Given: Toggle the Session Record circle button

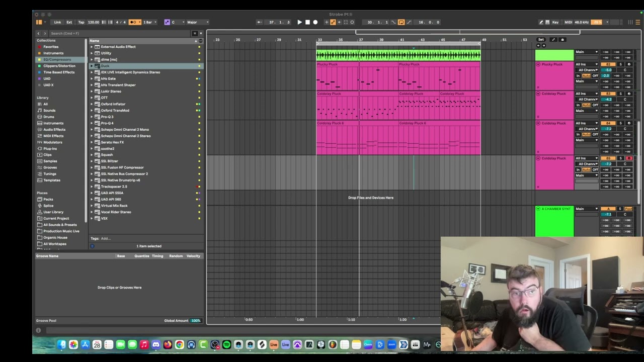Looking at the screenshot, I should click(x=352, y=22).
